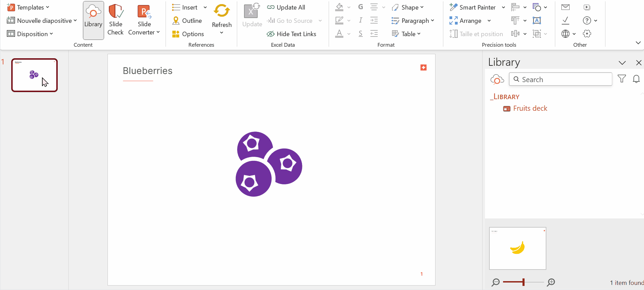Open the Insert dropdown arrow
Screen dimensions: 644x290
(x=205, y=7)
